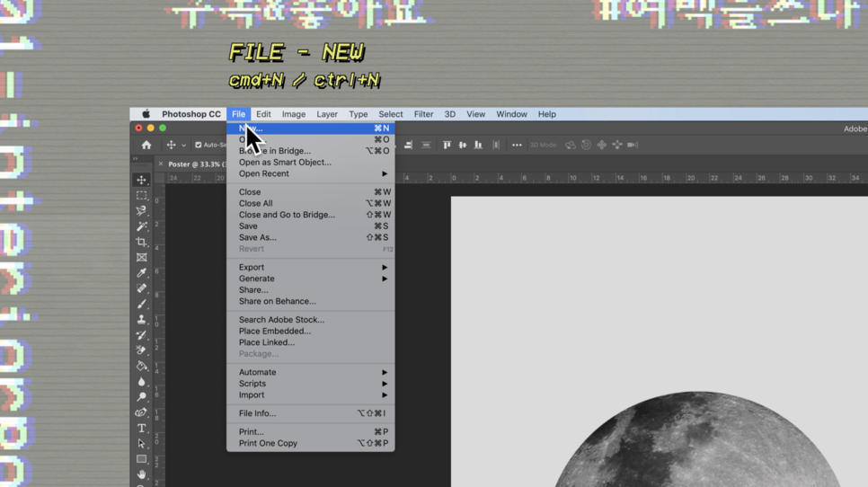Viewport: 868px width, 487px height.
Task: Toggle the Auto-Select checkbox
Action: 199,145
